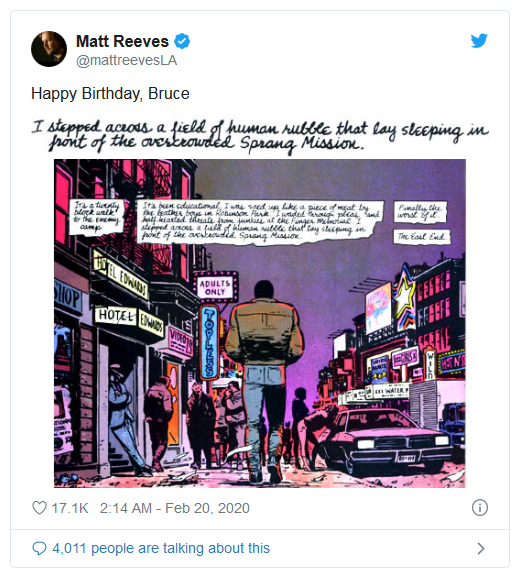Click the 17.1K likes count
This screenshot has height=578, width=519.
coord(70,508)
